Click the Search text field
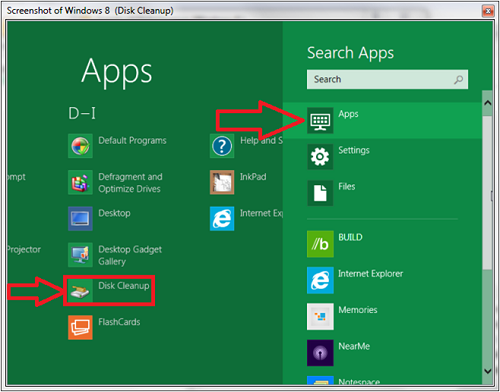 (387, 79)
